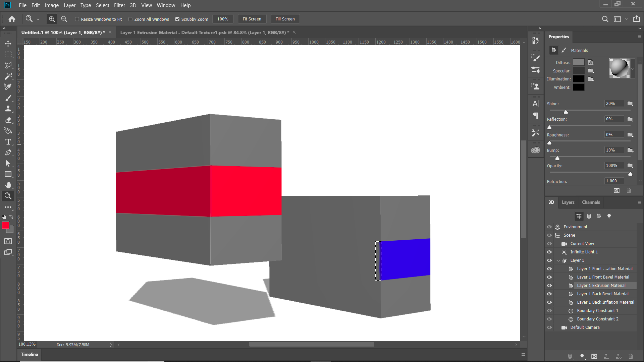Disable Scrubby Zoom
The image size is (644, 362).
(x=177, y=19)
